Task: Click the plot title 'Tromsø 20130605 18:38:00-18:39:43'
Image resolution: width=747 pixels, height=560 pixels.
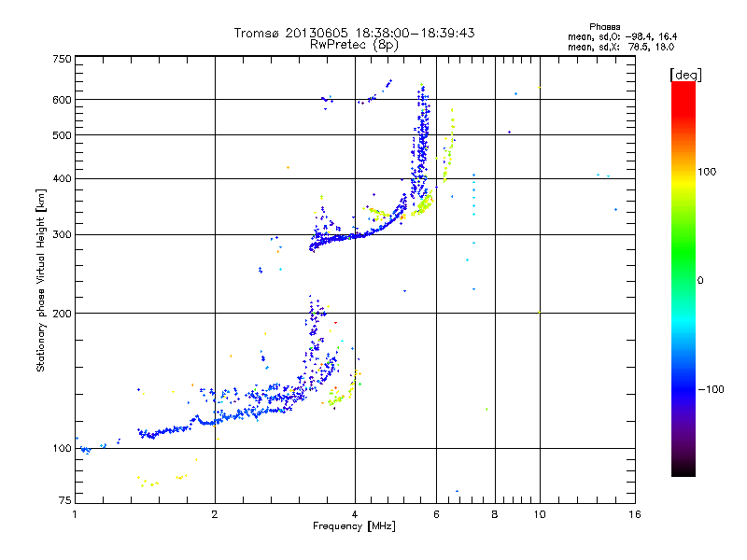Action: click(x=354, y=33)
